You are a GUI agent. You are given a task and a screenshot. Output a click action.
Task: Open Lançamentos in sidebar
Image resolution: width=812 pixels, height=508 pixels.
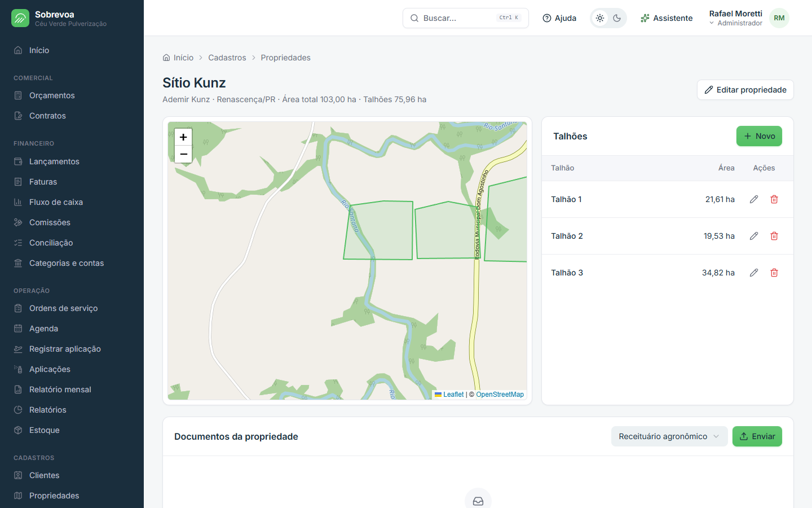72,161
